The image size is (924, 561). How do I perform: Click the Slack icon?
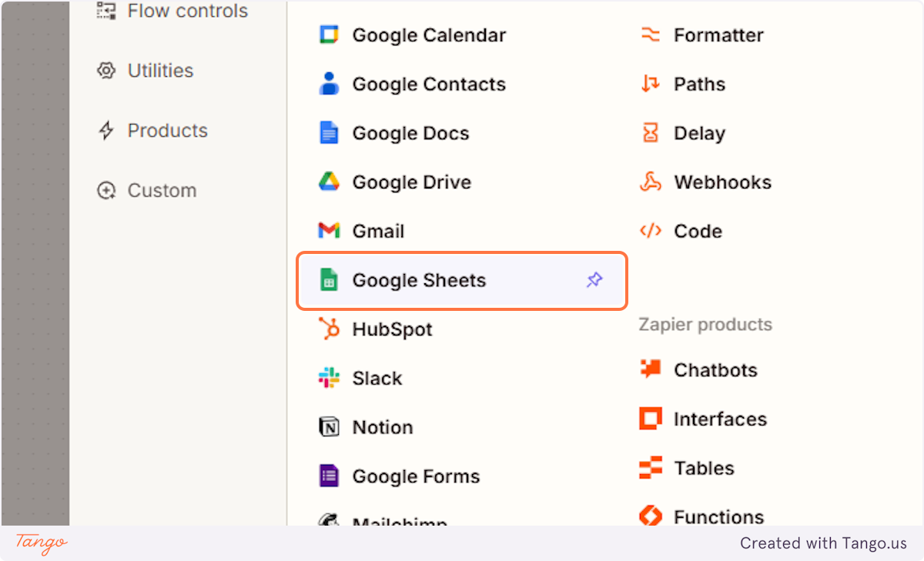pos(329,378)
